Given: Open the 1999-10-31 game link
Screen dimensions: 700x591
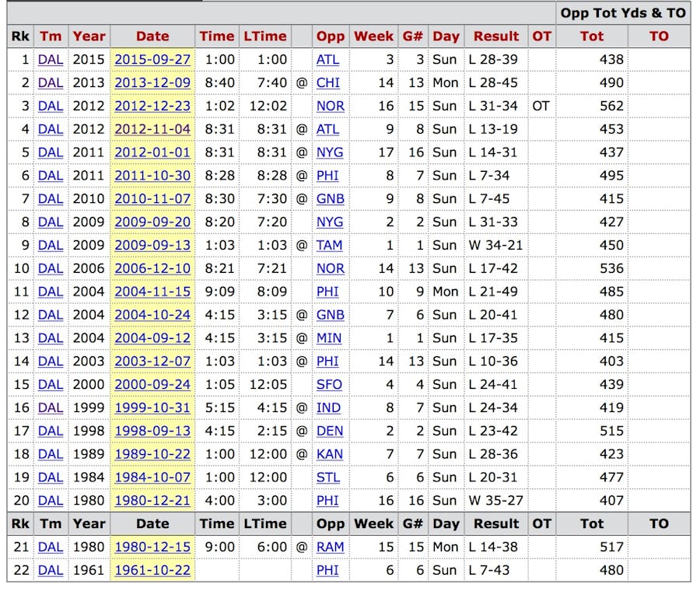Looking at the screenshot, I should (152, 407).
